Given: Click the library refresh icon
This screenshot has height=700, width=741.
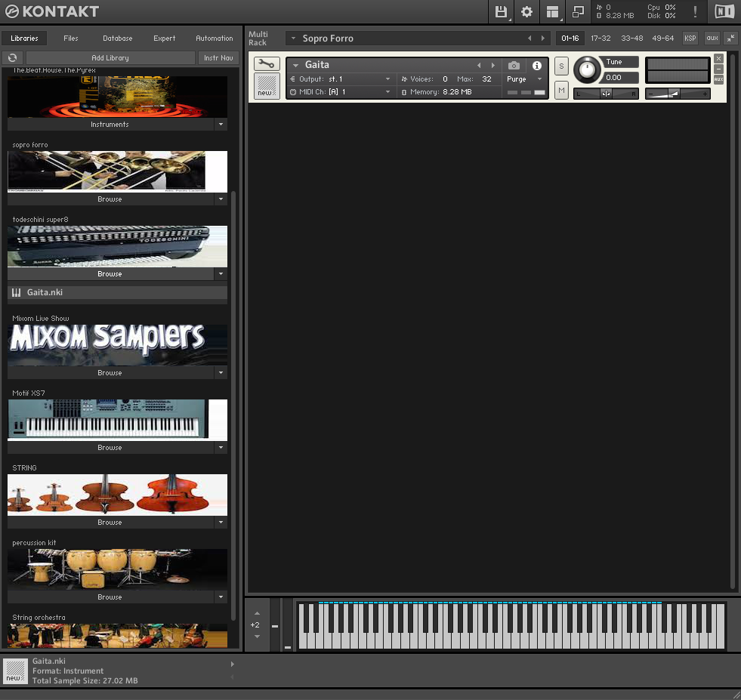Looking at the screenshot, I should [x=12, y=57].
